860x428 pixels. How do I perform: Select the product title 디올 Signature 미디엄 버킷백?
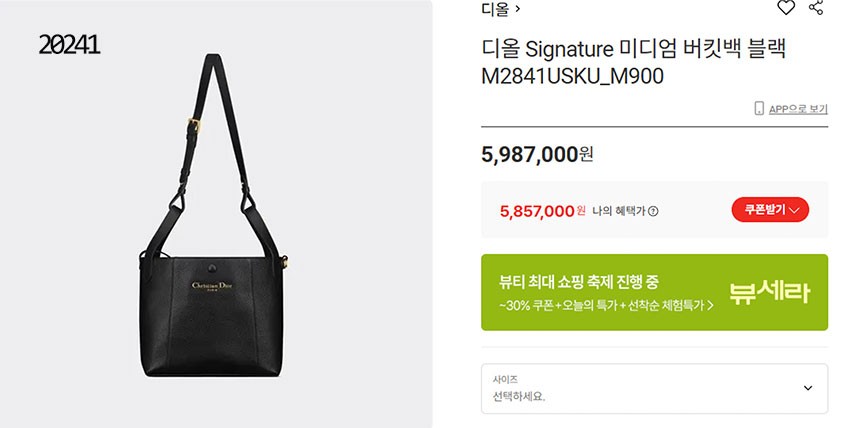click(x=633, y=49)
